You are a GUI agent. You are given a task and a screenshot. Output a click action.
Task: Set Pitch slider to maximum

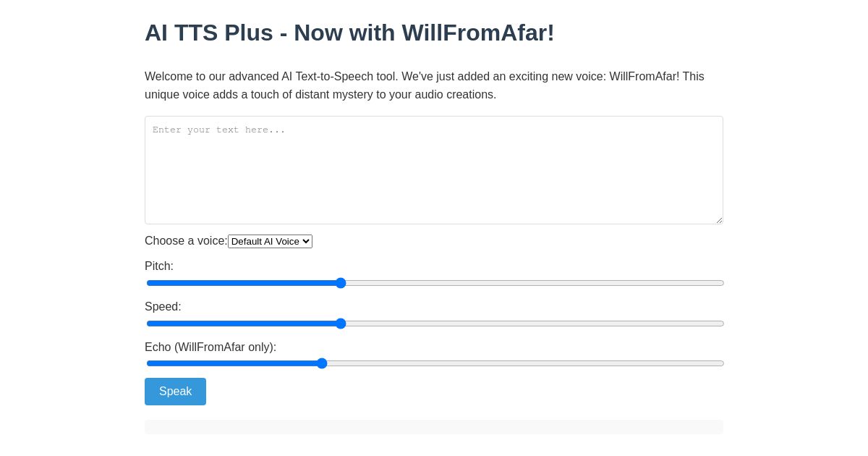[x=720, y=283]
